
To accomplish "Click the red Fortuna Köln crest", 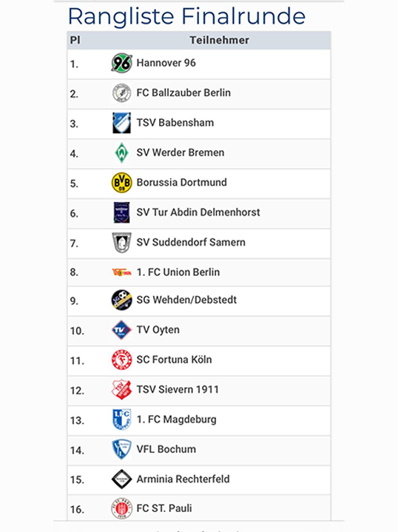I will tap(121, 360).
